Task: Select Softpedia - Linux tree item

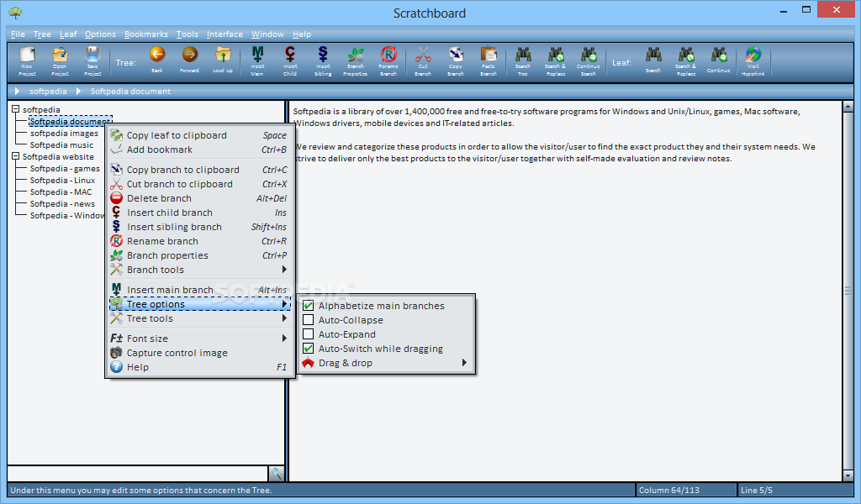Action: click(62, 181)
